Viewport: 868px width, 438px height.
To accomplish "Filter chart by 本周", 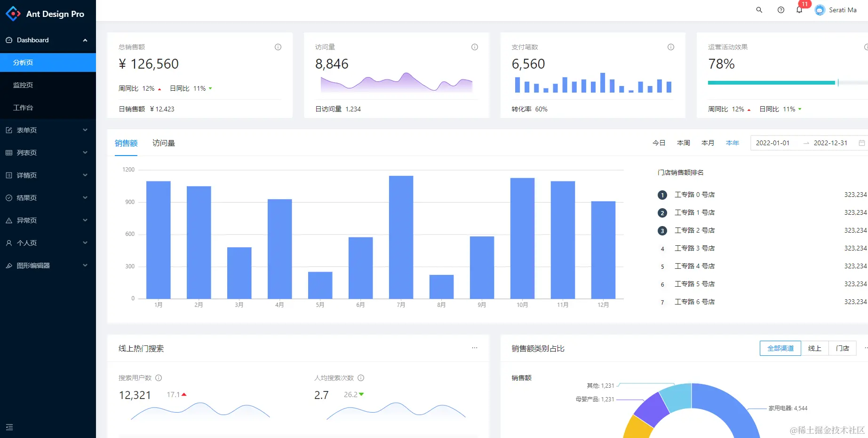I will [x=684, y=143].
